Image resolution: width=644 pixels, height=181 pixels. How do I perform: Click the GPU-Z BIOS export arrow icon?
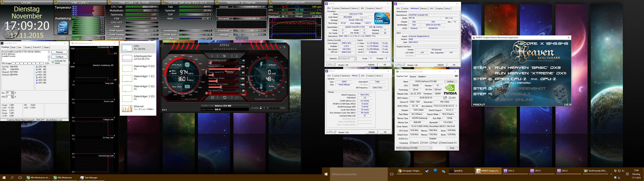pyautogui.click(x=445, y=98)
